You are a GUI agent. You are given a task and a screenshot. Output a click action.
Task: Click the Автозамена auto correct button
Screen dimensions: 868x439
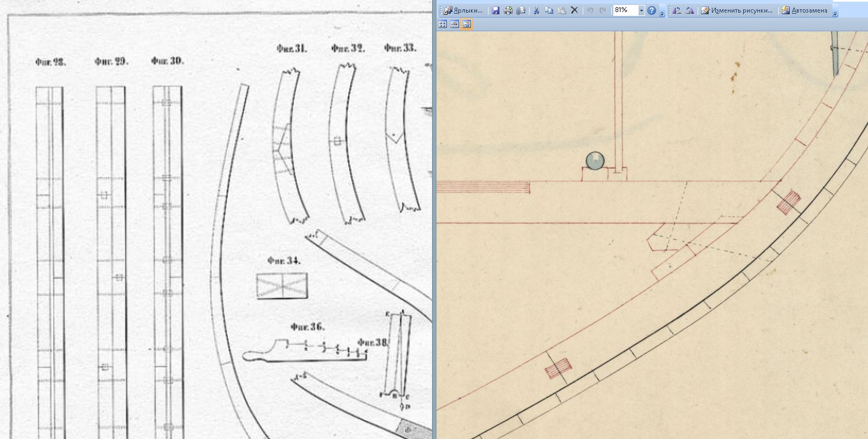click(x=804, y=10)
